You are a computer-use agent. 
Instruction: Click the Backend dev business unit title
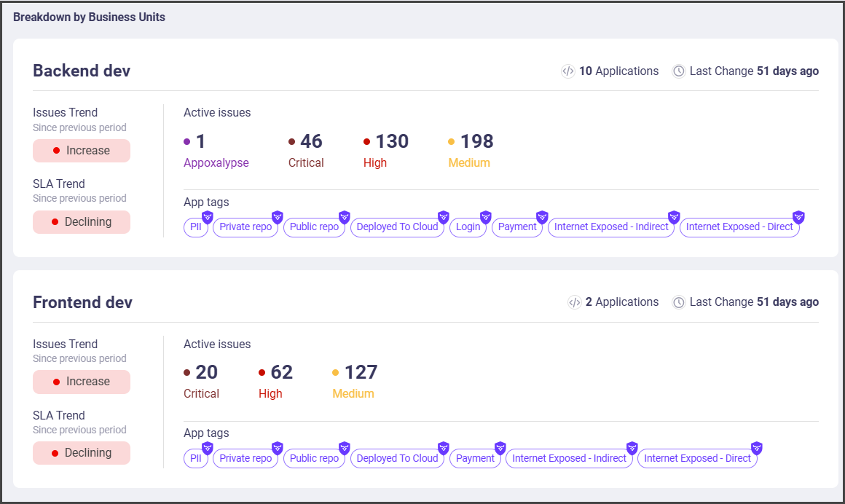[x=82, y=71]
